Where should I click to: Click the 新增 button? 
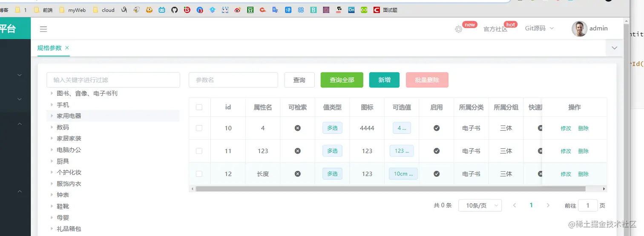pyautogui.click(x=384, y=80)
